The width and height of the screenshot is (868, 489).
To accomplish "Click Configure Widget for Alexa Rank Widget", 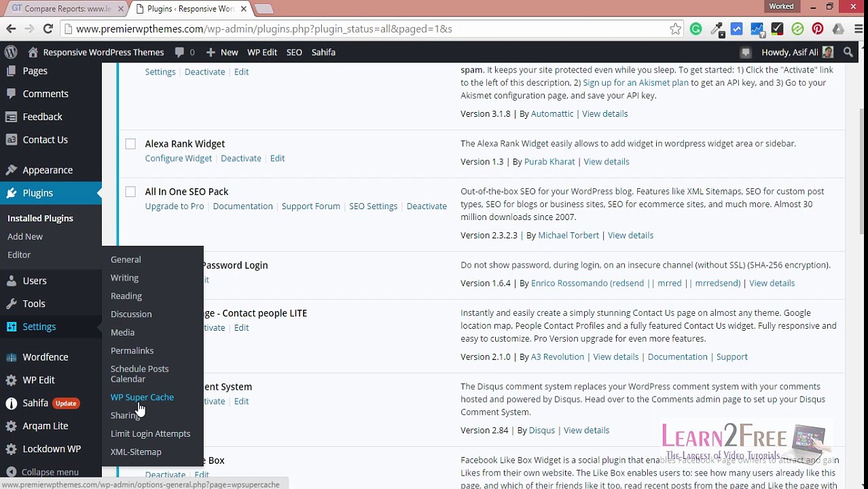I will pos(179,158).
